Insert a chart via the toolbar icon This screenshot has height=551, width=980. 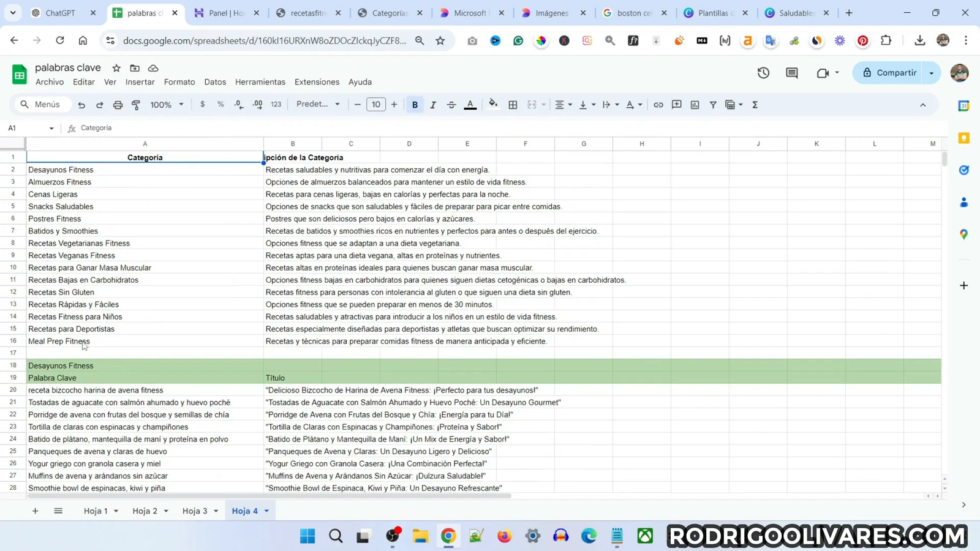click(694, 104)
